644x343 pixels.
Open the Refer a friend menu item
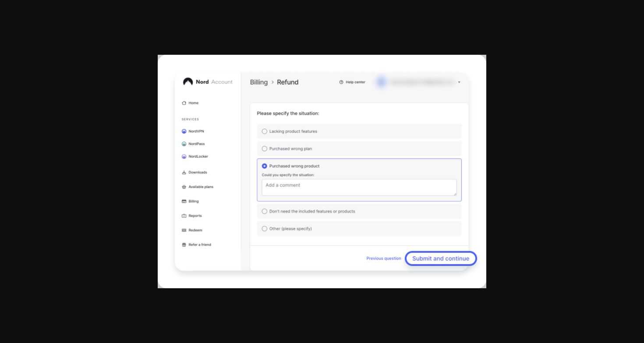pos(196,245)
